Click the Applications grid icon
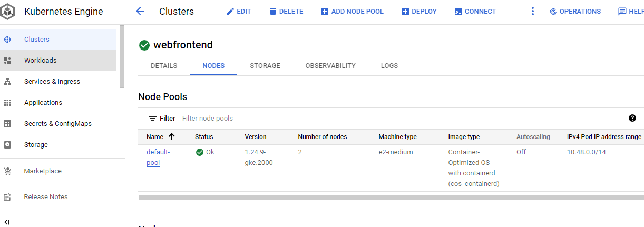 point(7,103)
